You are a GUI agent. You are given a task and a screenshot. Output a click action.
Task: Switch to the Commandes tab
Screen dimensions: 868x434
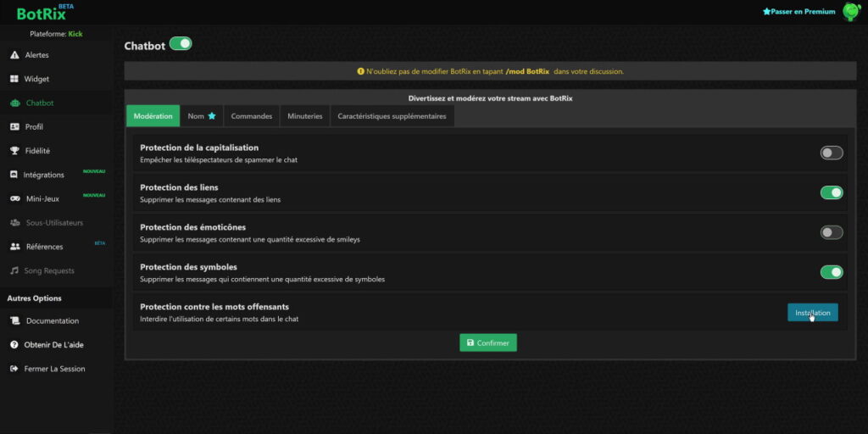pyautogui.click(x=251, y=116)
